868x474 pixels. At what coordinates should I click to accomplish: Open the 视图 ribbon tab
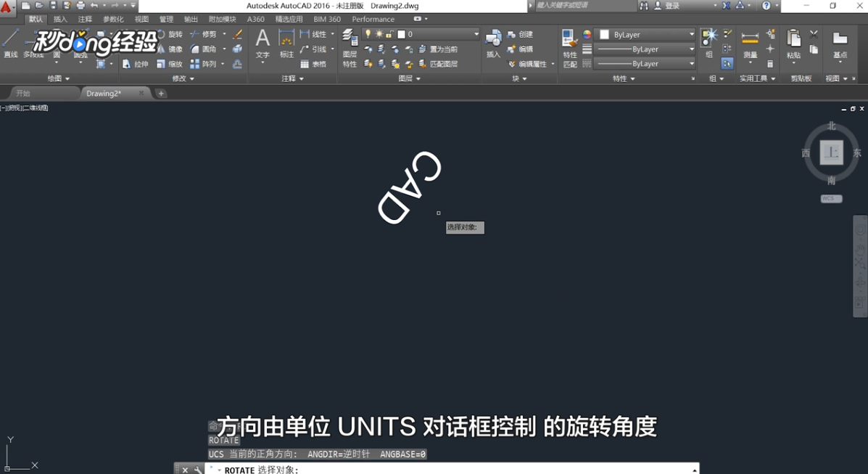point(142,20)
